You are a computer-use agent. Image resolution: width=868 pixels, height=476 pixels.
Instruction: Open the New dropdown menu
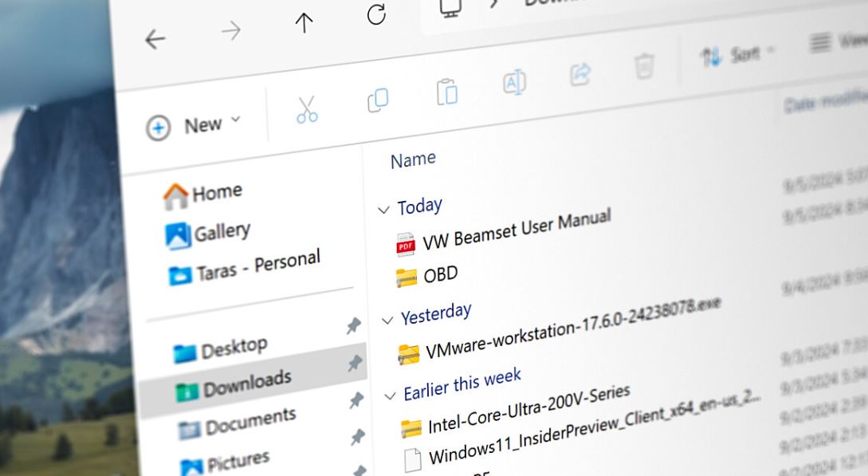[x=193, y=126]
